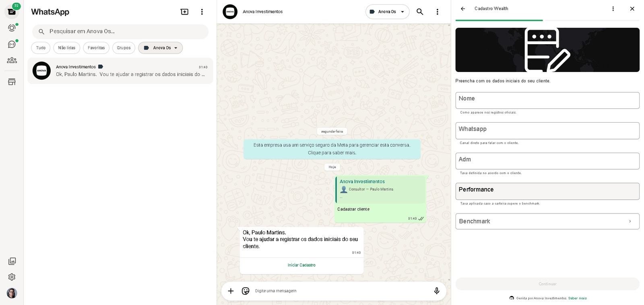Click the Saber mais link
This screenshot has width=644, height=305.
point(577,298)
